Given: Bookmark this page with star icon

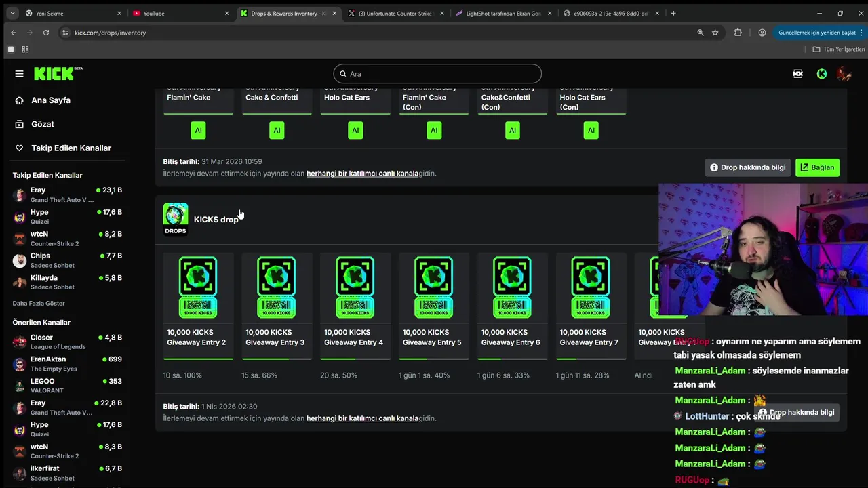Looking at the screenshot, I should tap(715, 33).
